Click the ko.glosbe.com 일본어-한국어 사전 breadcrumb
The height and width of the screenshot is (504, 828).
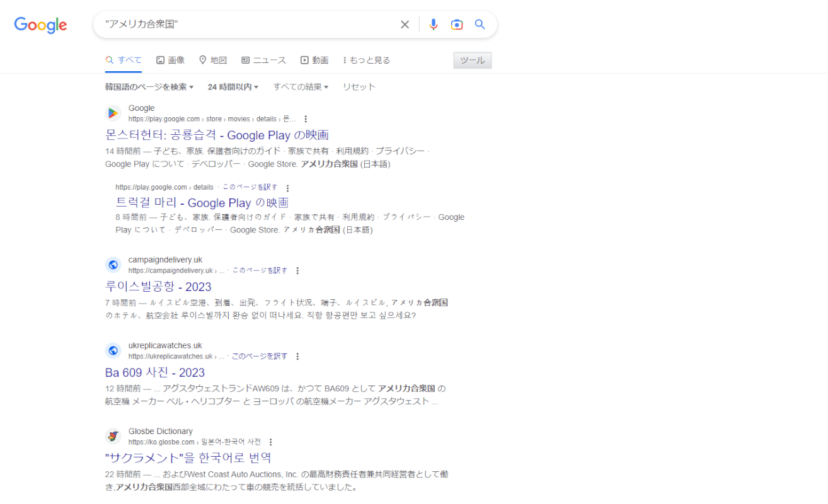[195, 442]
